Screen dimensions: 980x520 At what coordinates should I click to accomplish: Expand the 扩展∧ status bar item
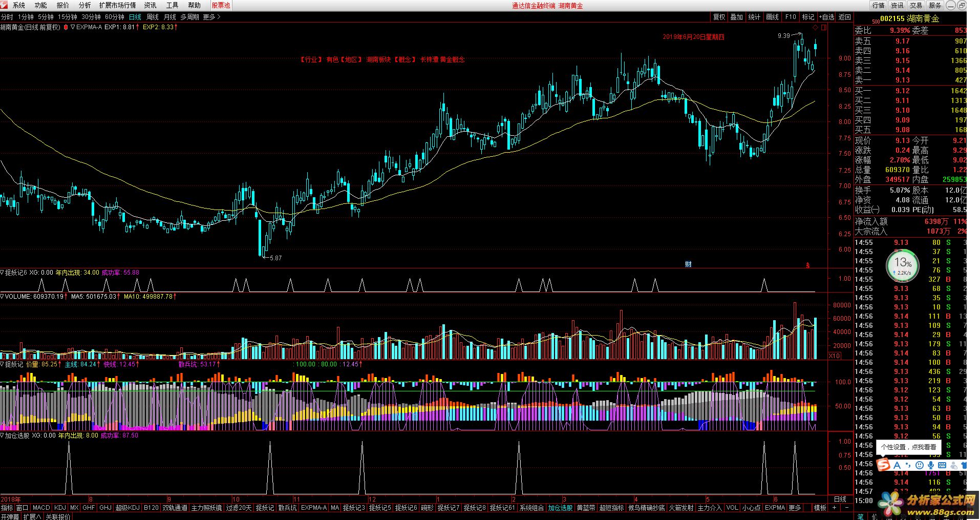pyautogui.click(x=32, y=516)
